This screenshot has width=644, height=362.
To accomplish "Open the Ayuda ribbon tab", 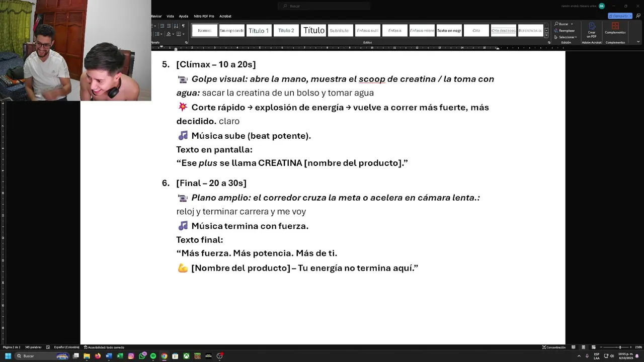I will click(184, 16).
